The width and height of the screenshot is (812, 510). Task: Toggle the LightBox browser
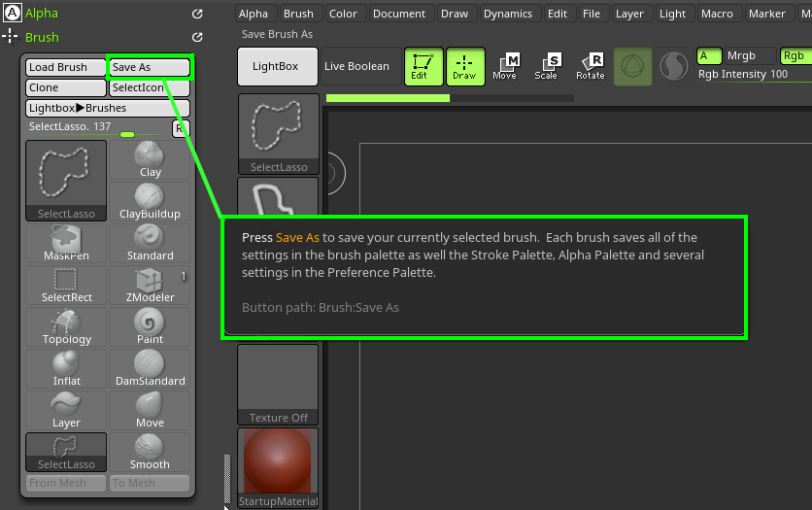278,67
